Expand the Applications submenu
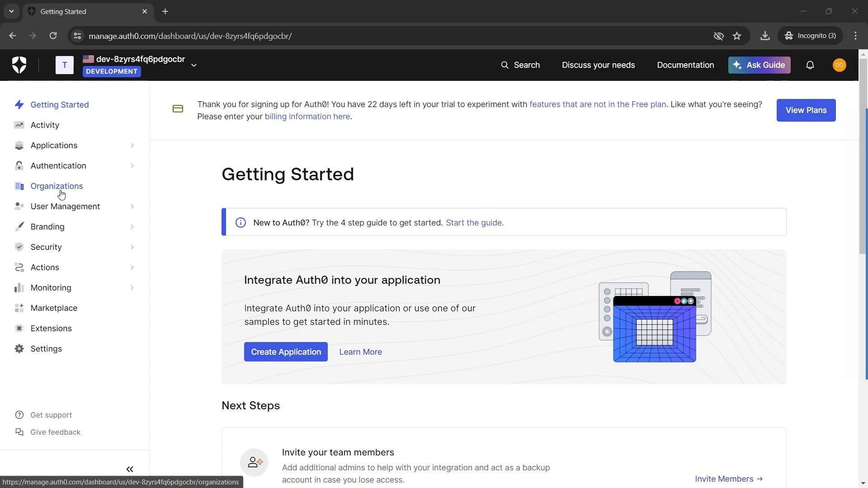This screenshot has width=868, height=488. (x=132, y=145)
